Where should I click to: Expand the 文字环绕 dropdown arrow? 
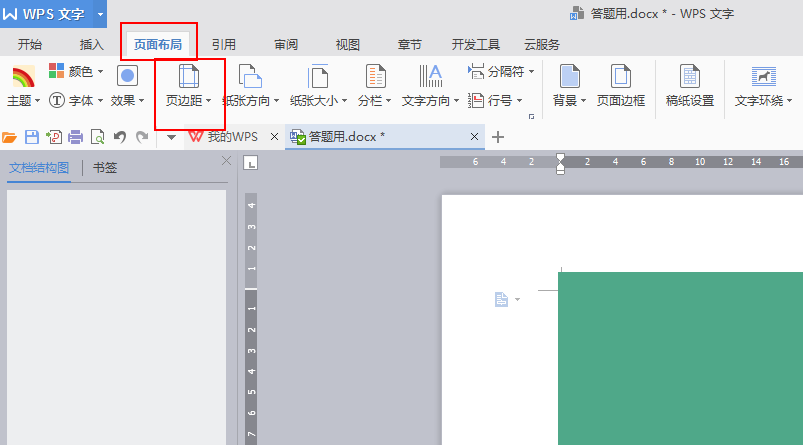click(x=789, y=101)
